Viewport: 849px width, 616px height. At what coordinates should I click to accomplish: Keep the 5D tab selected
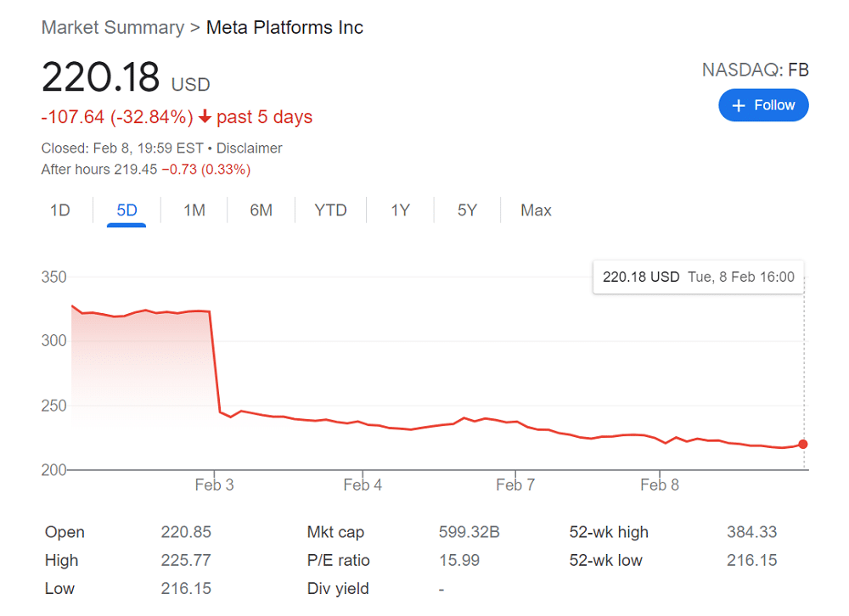[x=126, y=210]
